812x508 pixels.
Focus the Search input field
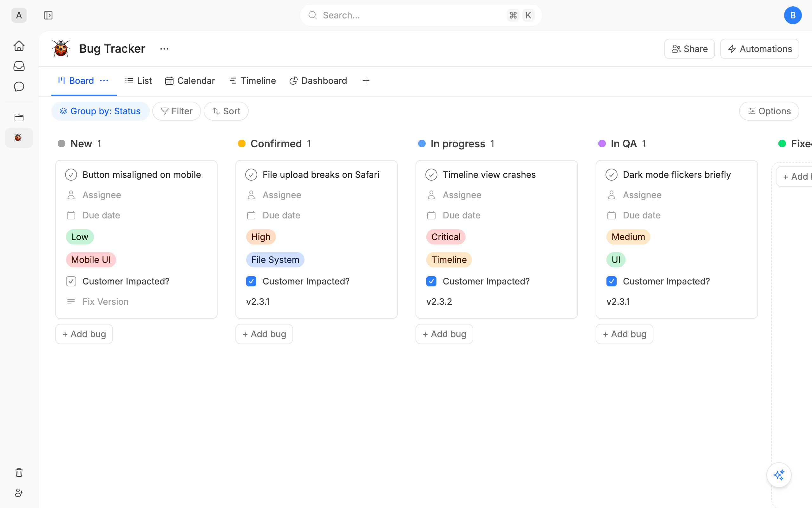point(421,15)
